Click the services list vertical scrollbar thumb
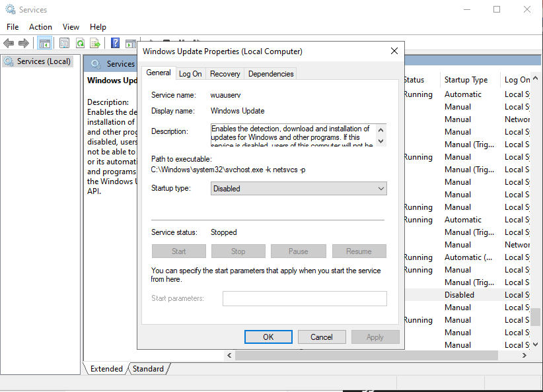543x392 pixels. (535, 317)
